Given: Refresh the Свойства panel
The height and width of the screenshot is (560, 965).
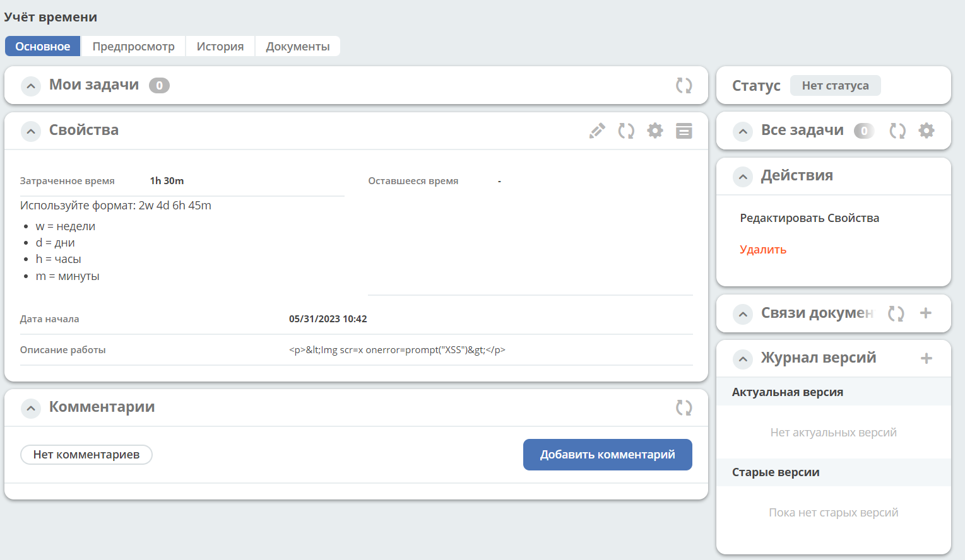Looking at the screenshot, I should click(626, 131).
